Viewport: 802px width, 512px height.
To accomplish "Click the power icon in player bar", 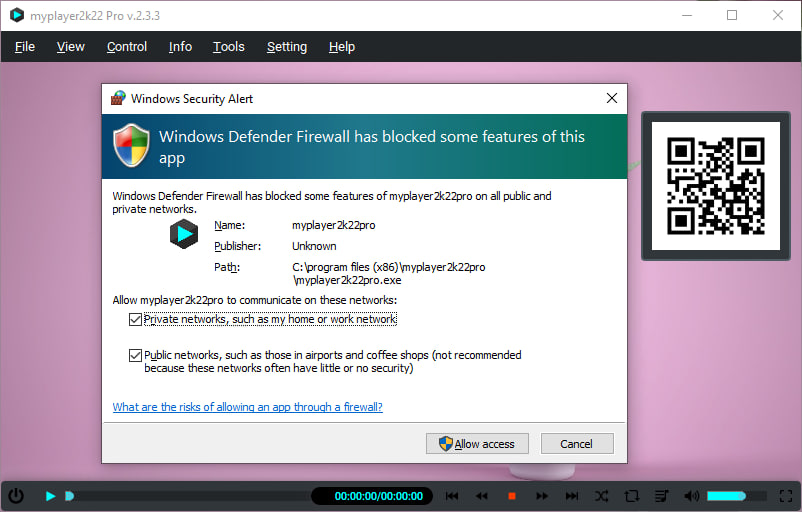I will coord(16,496).
